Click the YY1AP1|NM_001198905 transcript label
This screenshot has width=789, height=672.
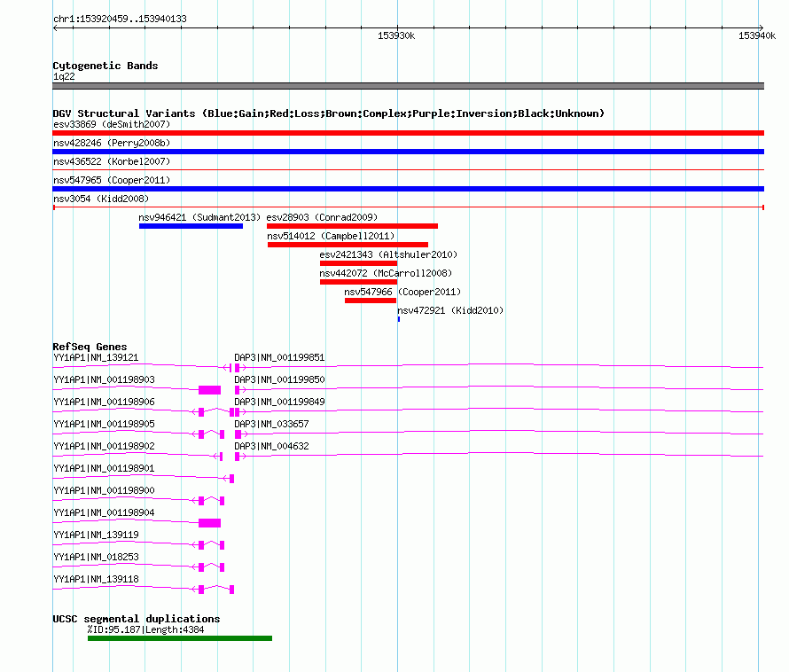104,425
